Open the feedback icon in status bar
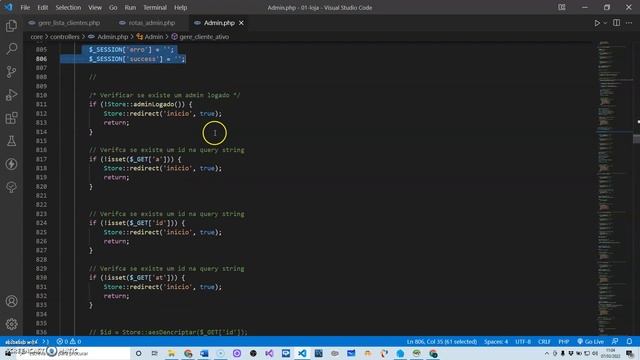Screen dimensions: 640x360 (615, 342)
